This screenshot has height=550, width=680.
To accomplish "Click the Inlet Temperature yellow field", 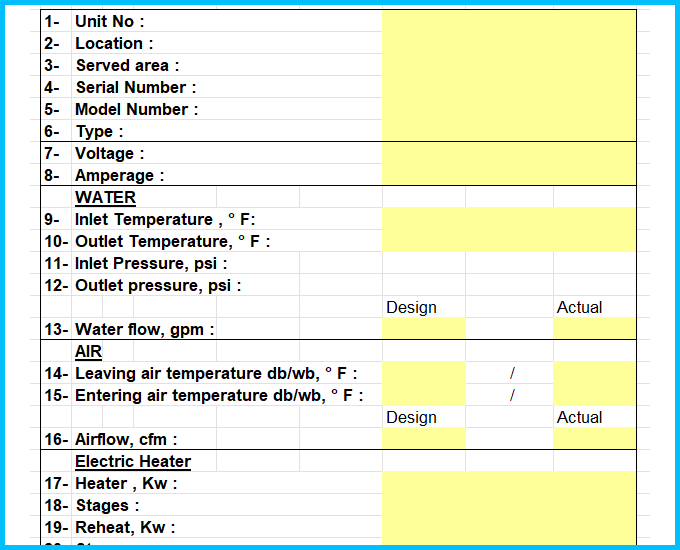I will pyautogui.click(x=508, y=219).
